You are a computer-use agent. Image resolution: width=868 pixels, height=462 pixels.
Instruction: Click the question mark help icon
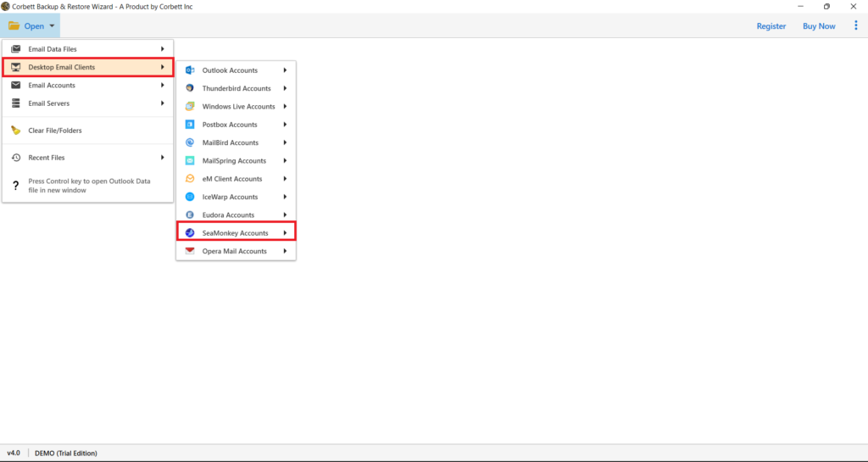click(15, 186)
